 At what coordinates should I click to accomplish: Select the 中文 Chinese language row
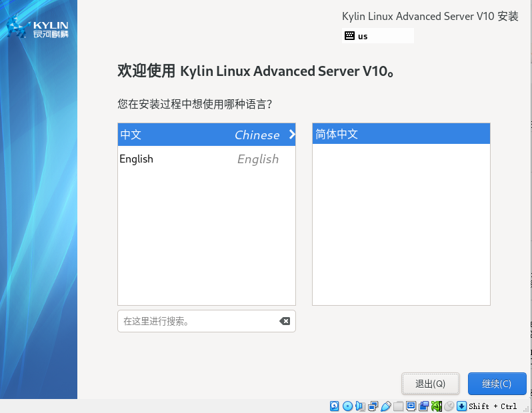[207, 135]
